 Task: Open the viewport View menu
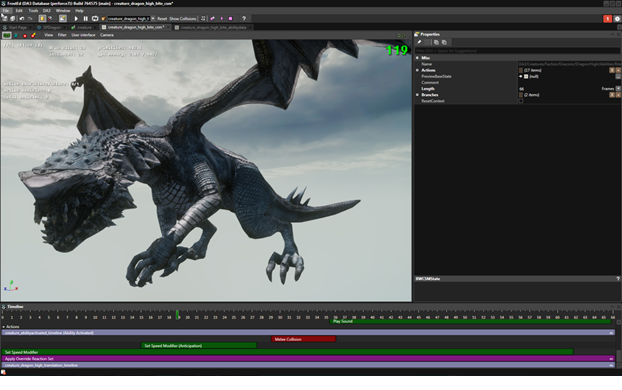pos(48,35)
